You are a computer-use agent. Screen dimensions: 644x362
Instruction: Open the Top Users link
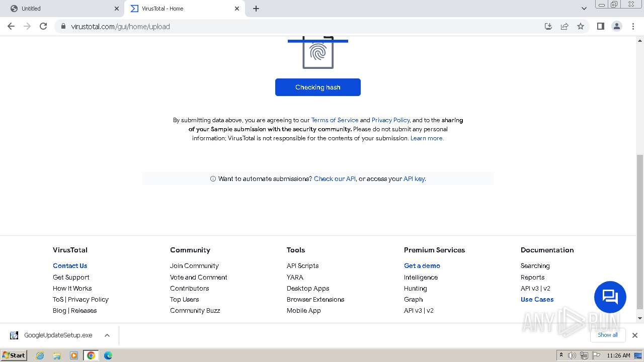pyautogui.click(x=184, y=299)
